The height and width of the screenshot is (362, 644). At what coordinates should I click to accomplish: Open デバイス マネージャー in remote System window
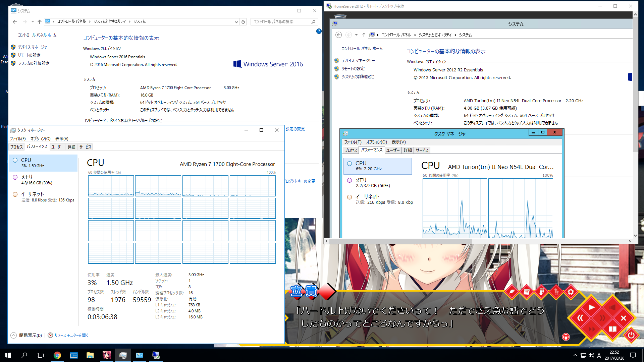click(358, 61)
